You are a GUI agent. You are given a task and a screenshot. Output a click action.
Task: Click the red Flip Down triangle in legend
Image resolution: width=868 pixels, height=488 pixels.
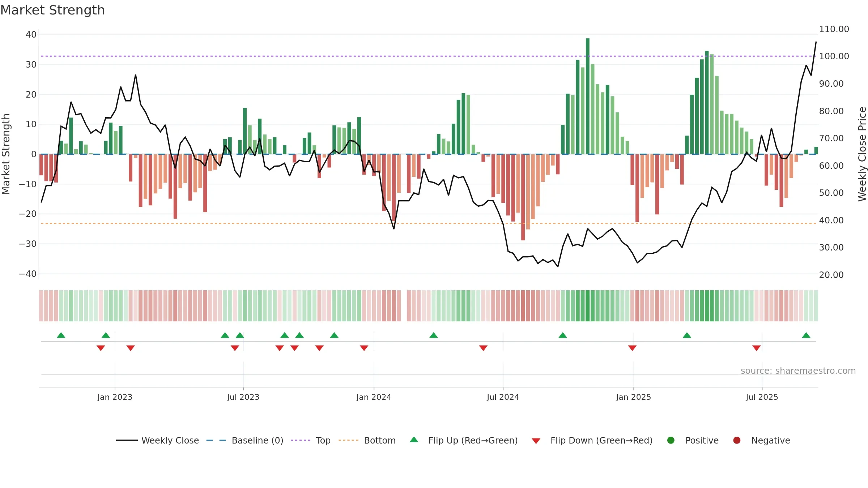coord(536,441)
